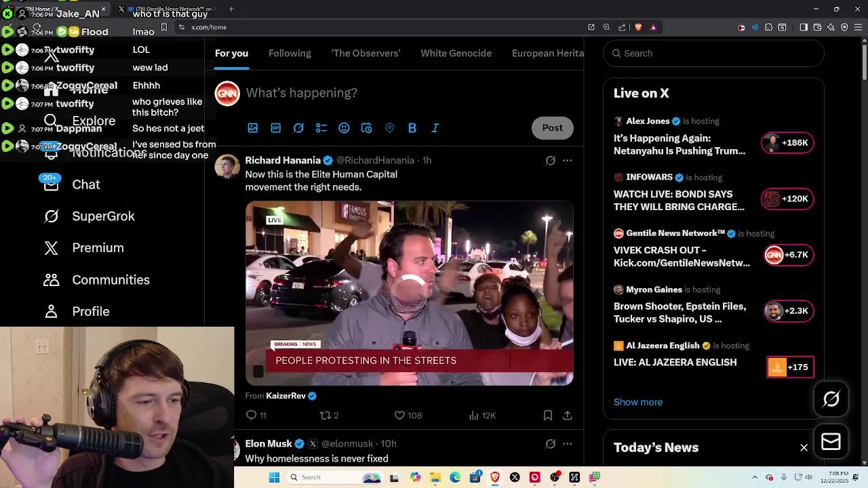Screen dimensions: 868x488
Task: Add media to the new post
Action: 253,128
